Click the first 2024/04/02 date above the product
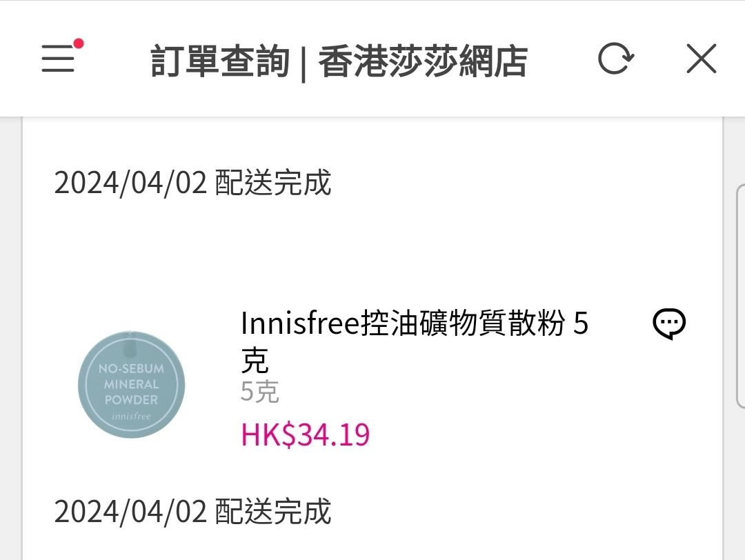This screenshot has width=745, height=560. tap(130, 183)
